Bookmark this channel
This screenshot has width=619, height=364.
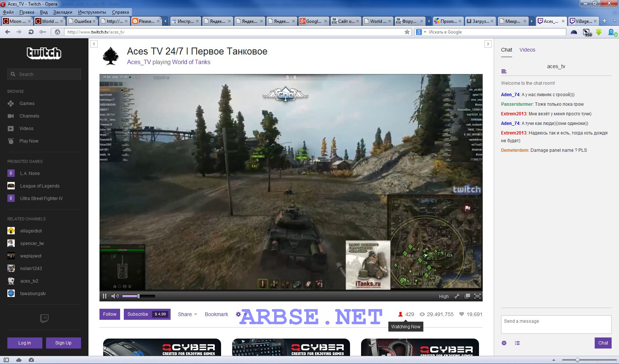[216, 314]
